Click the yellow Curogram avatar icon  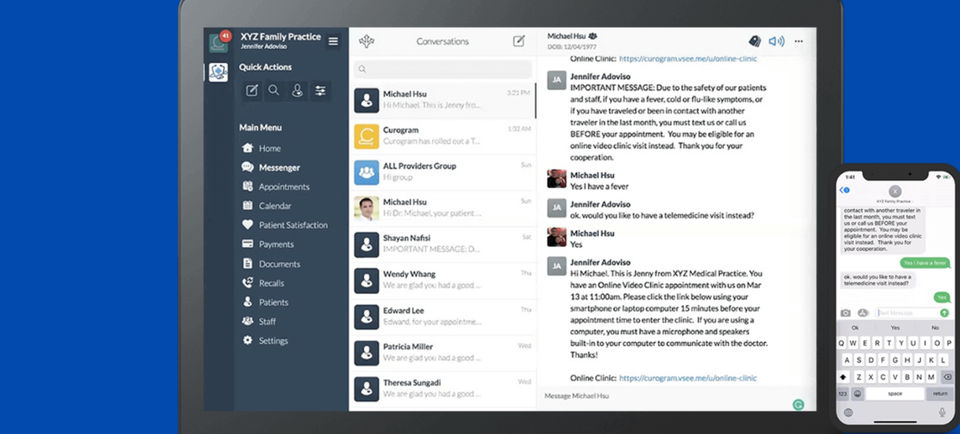pos(366,137)
